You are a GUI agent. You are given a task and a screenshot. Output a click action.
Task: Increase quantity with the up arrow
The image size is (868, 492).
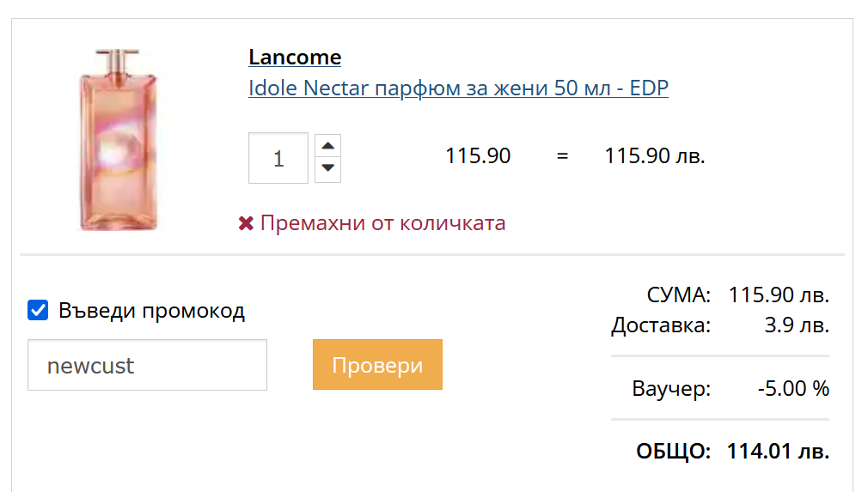(327, 145)
